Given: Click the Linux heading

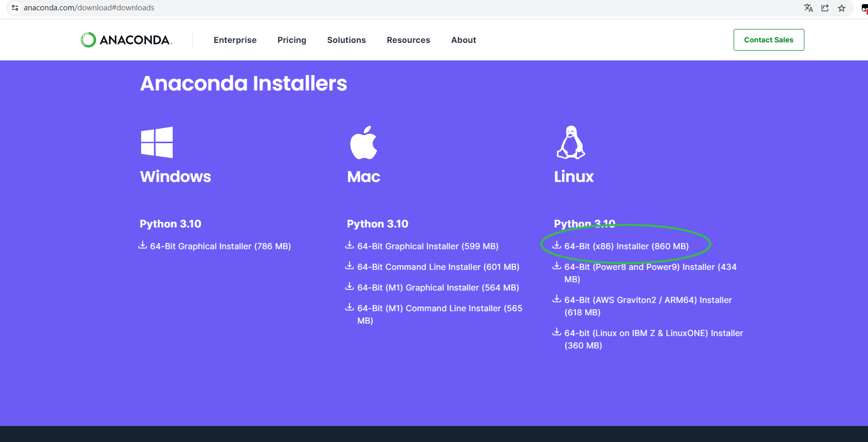Looking at the screenshot, I should [x=574, y=176].
